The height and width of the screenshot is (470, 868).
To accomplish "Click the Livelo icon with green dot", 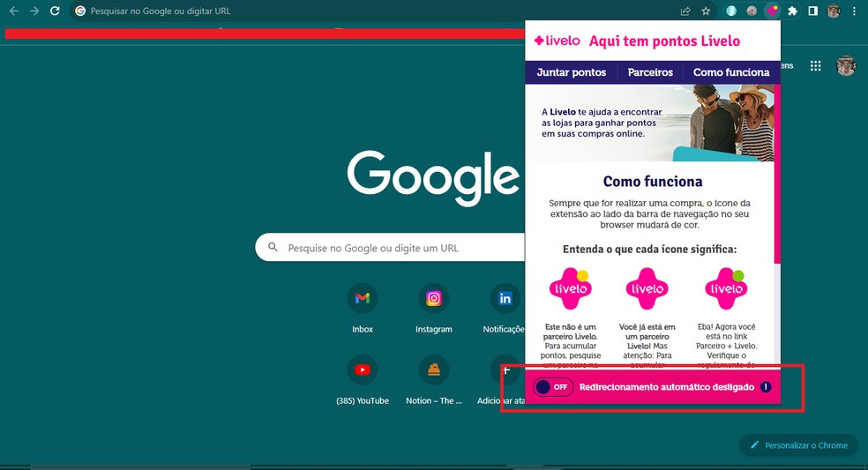I will pos(726,288).
